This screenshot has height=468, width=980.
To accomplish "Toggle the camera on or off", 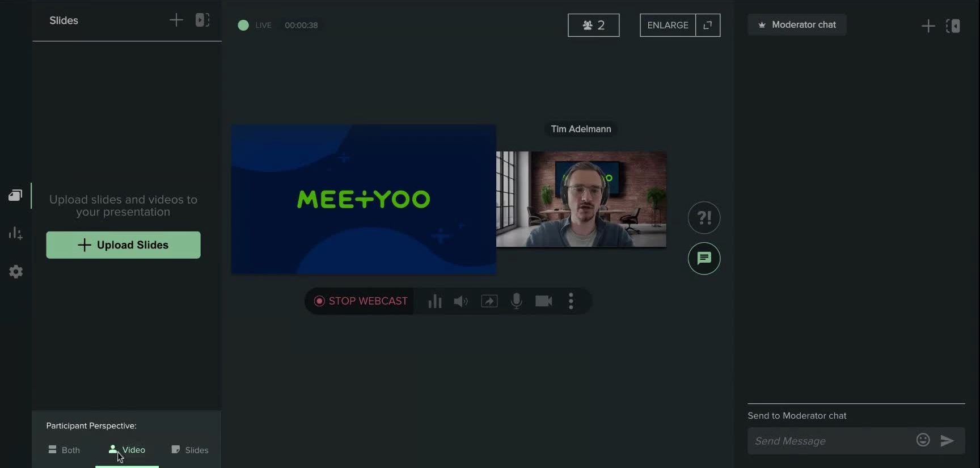I will pos(543,301).
